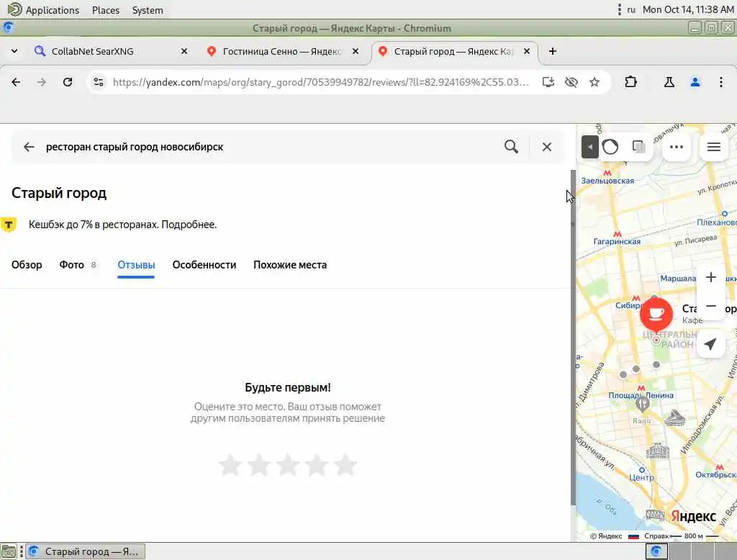
Task: Reload the current page
Action: pyautogui.click(x=68, y=82)
